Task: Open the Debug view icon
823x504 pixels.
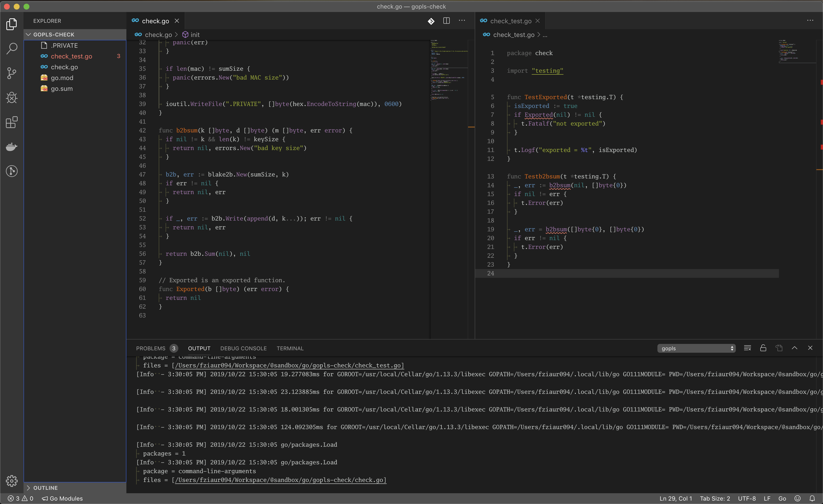Action: click(x=12, y=98)
